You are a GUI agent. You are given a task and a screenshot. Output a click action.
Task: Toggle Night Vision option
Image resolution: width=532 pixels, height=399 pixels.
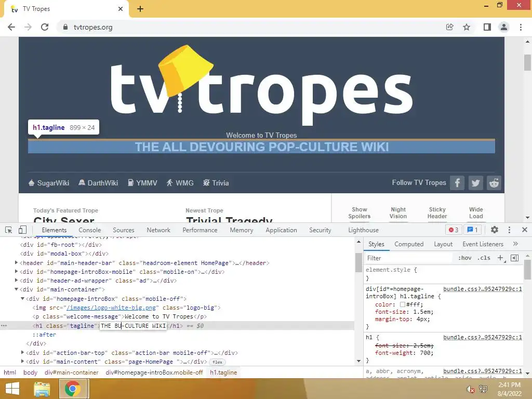coord(398,213)
